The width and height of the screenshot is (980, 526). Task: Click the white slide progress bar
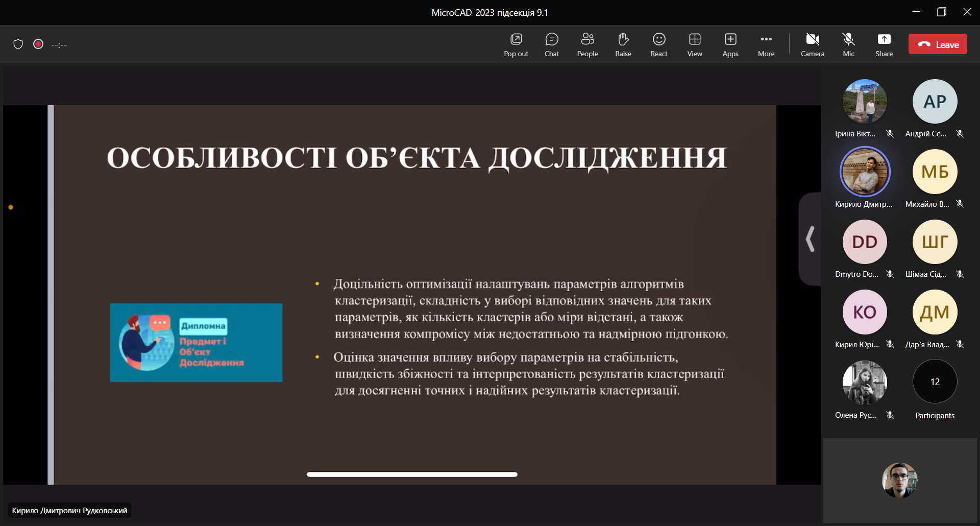(x=412, y=474)
